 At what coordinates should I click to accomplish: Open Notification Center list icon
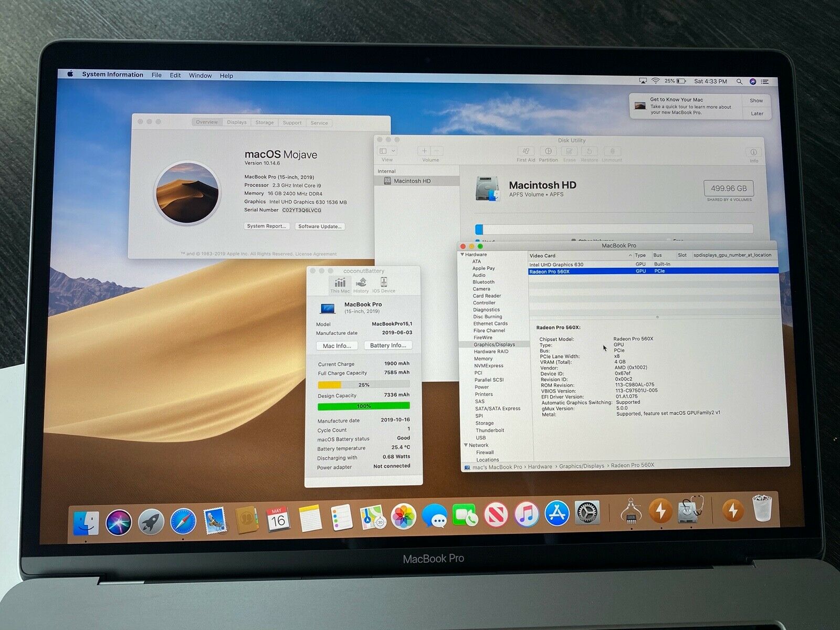[765, 81]
